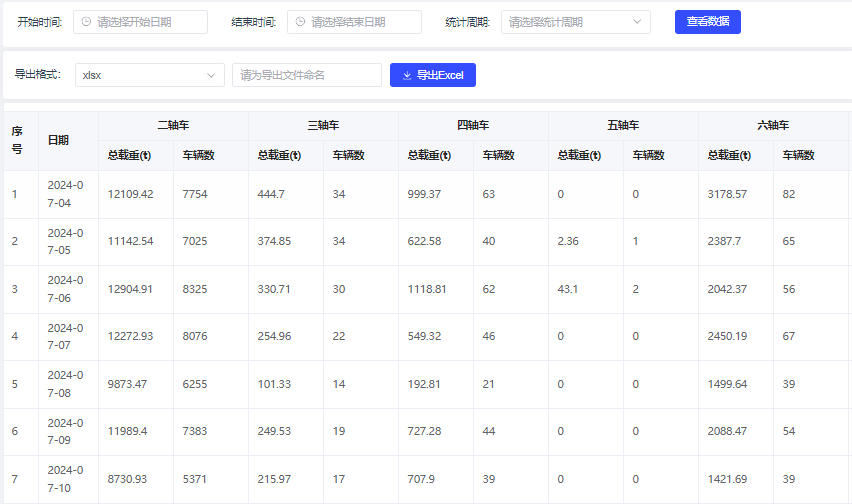Select the 六轴车 column group header
This screenshot has height=504, width=852.
coord(773,126)
